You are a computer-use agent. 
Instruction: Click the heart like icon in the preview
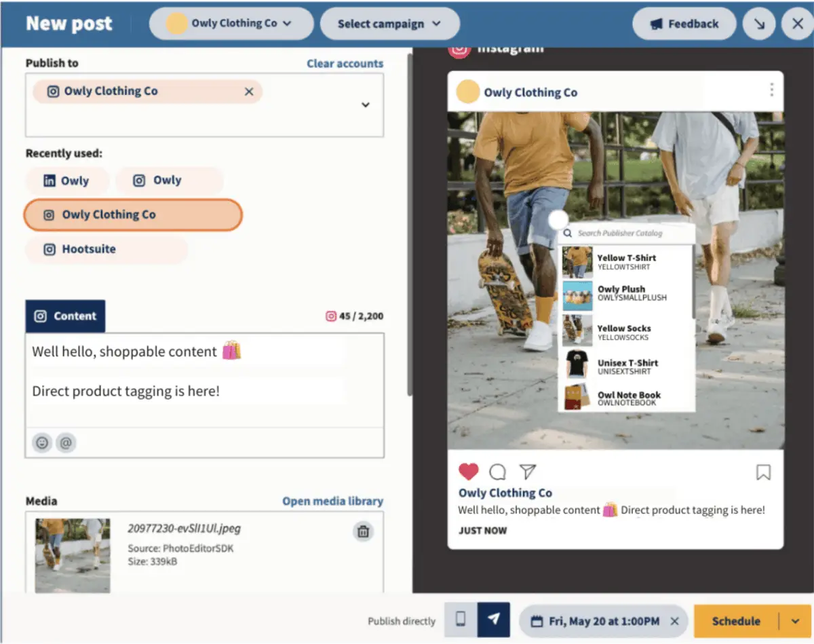click(468, 471)
